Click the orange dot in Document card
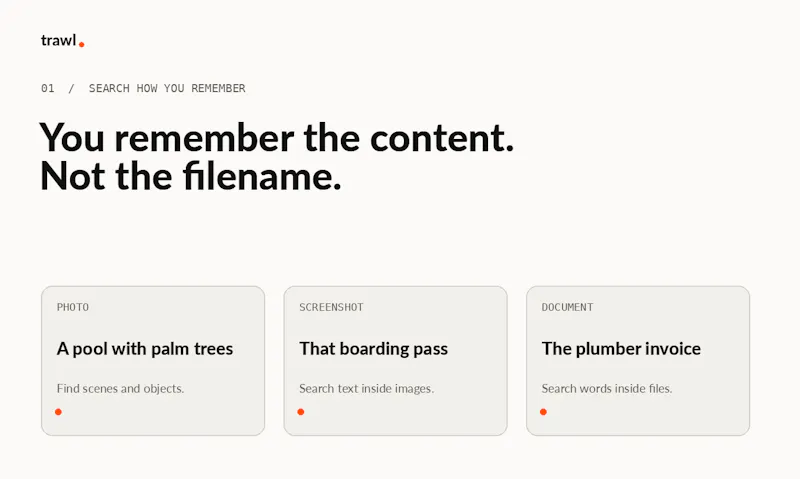 point(543,412)
